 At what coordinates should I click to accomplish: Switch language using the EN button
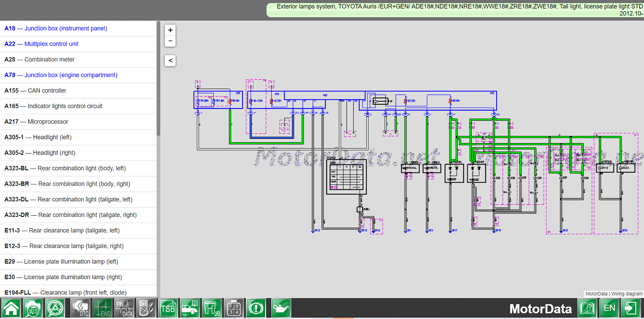(x=609, y=308)
